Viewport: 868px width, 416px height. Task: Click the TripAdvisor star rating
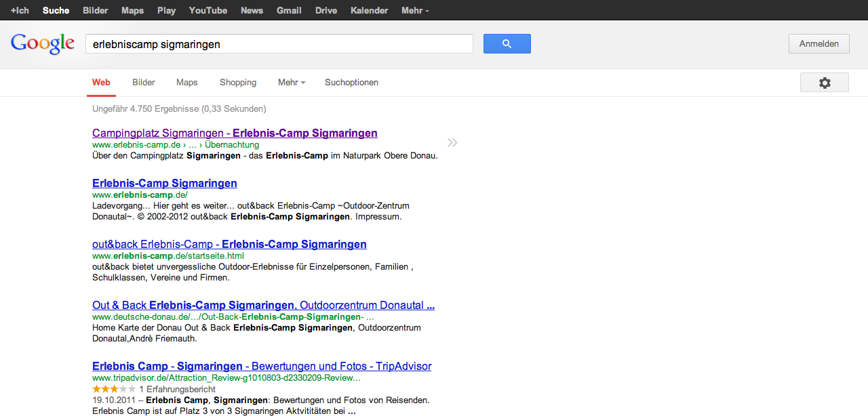pos(114,389)
